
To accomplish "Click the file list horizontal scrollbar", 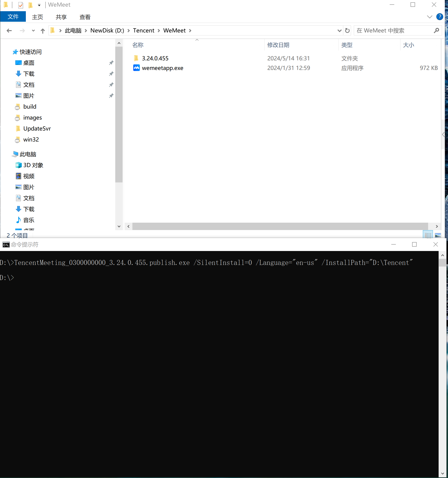I will click(280, 227).
